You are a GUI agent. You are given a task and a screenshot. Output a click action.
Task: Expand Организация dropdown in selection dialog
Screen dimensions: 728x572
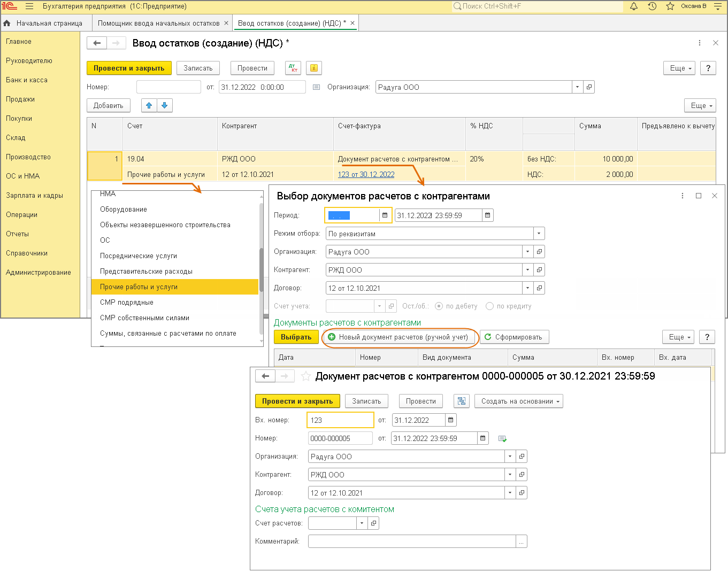coord(527,252)
